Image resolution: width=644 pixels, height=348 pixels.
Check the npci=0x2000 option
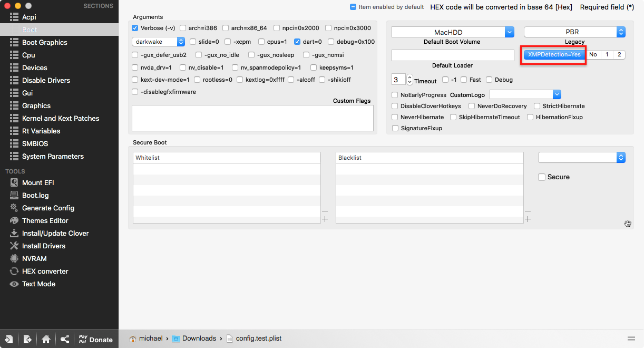(x=277, y=28)
